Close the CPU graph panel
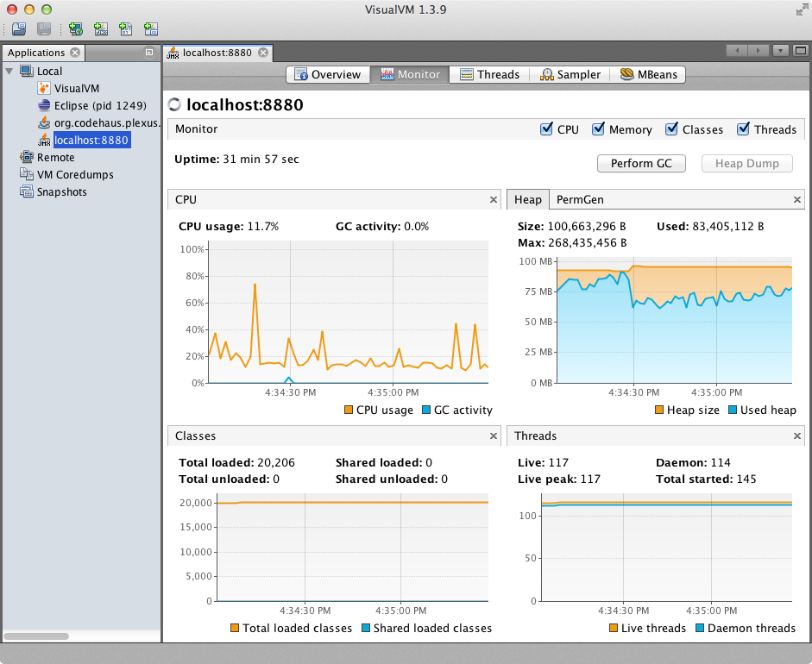812x664 pixels. pos(494,200)
